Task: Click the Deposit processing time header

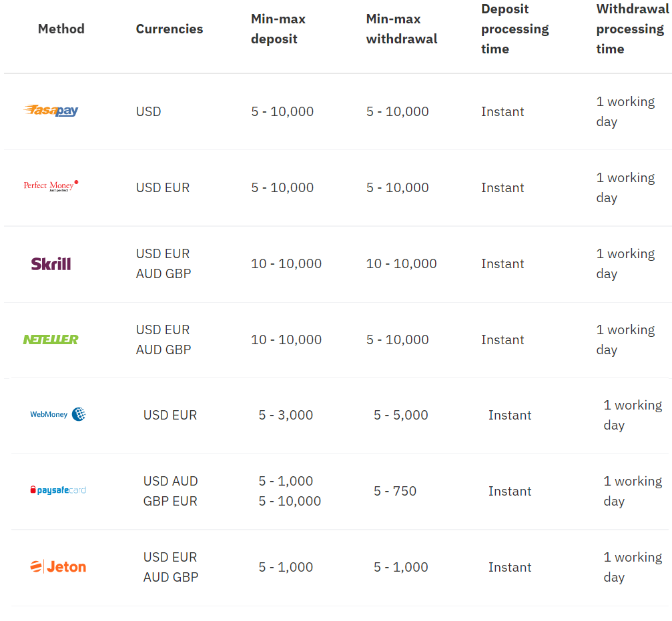Action: pyautogui.click(x=515, y=29)
